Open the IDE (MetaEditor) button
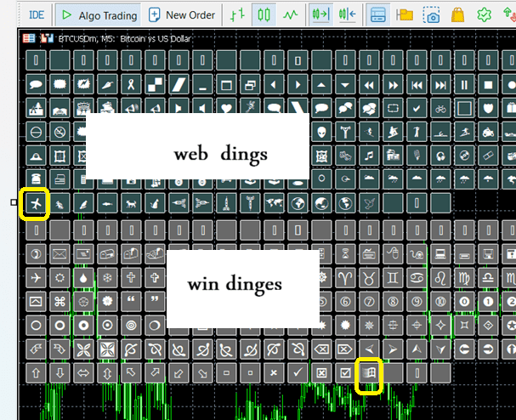The width and height of the screenshot is (516, 420). click(x=37, y=14)
